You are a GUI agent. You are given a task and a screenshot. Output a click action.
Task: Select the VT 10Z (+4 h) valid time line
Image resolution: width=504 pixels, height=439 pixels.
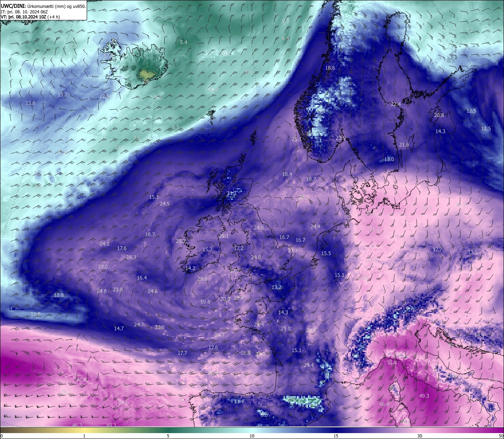(x=31, y=17)
